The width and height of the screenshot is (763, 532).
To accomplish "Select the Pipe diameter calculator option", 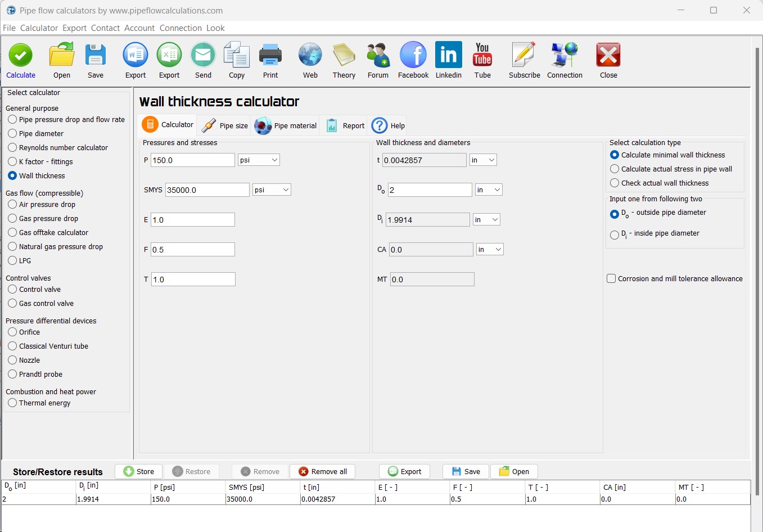I will (x=12, y=133).
